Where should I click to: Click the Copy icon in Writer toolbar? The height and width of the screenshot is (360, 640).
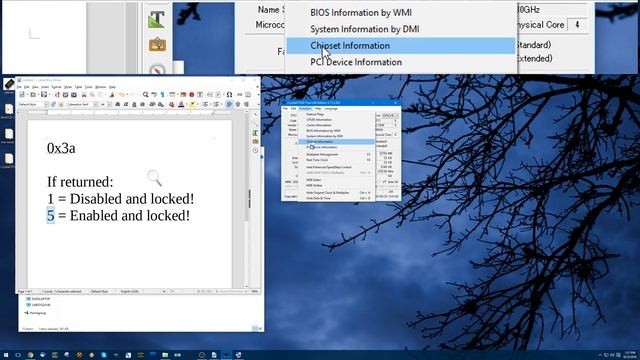click(x=92, y=94)
